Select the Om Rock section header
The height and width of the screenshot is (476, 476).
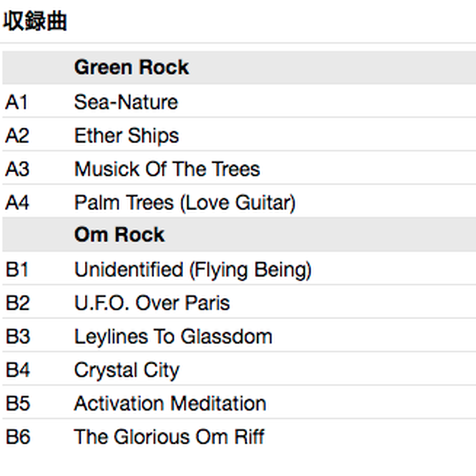tap(120, 235)
